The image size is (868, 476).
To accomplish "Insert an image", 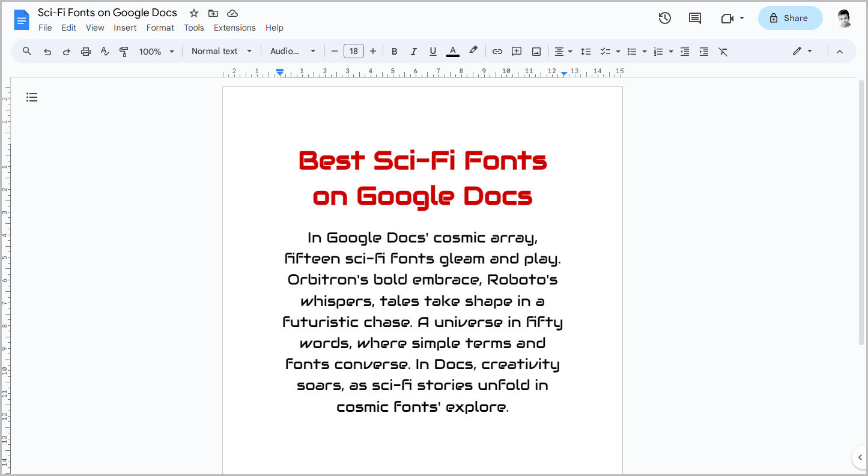I will click(x=535, y=51).
